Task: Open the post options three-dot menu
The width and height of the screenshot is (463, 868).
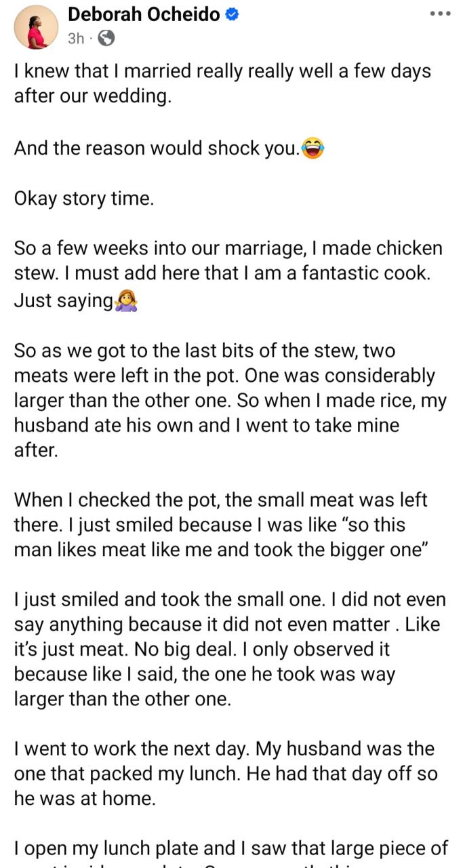Action: click(440, 15)
